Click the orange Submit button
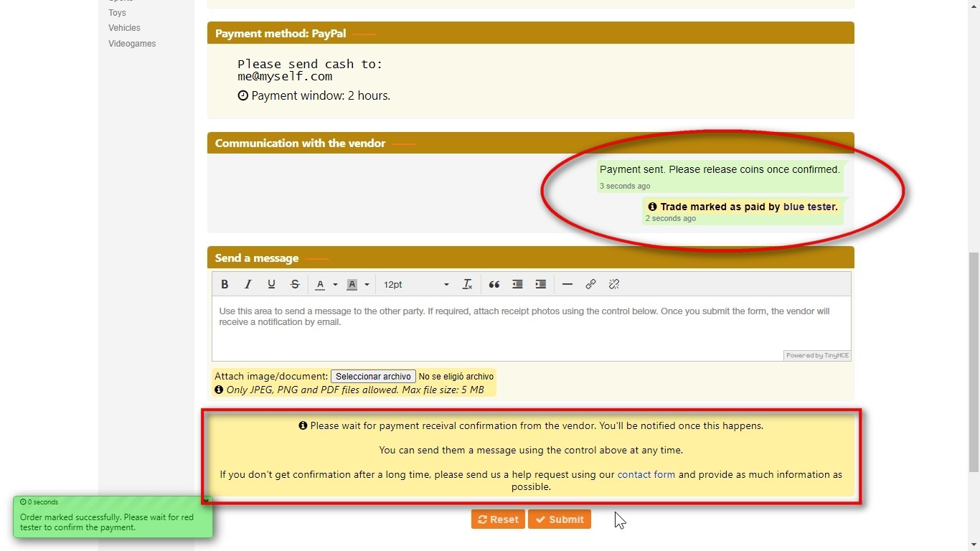Image resolution: width=980 pixels, height=551 pixels. (559, 519)
